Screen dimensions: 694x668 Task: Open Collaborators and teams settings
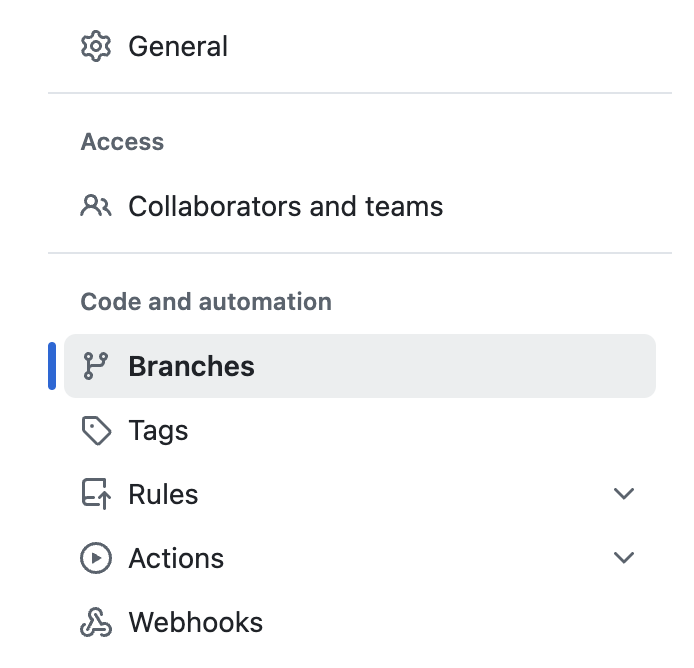(285, 206)
